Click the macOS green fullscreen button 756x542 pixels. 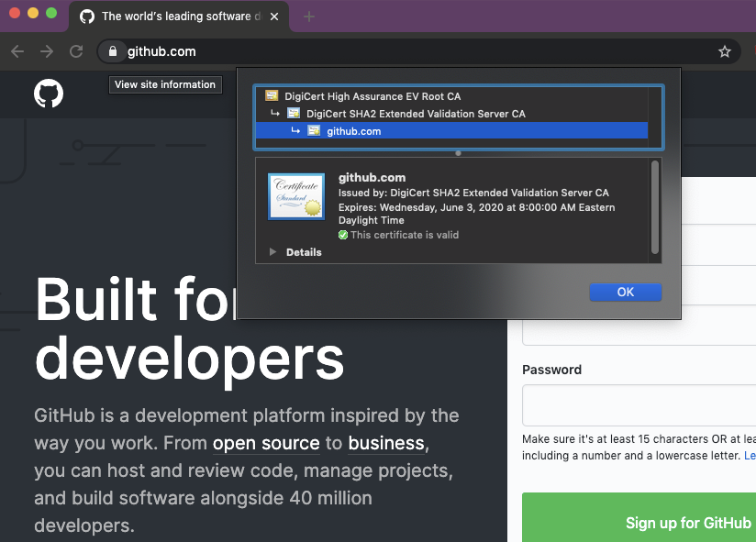51,14
